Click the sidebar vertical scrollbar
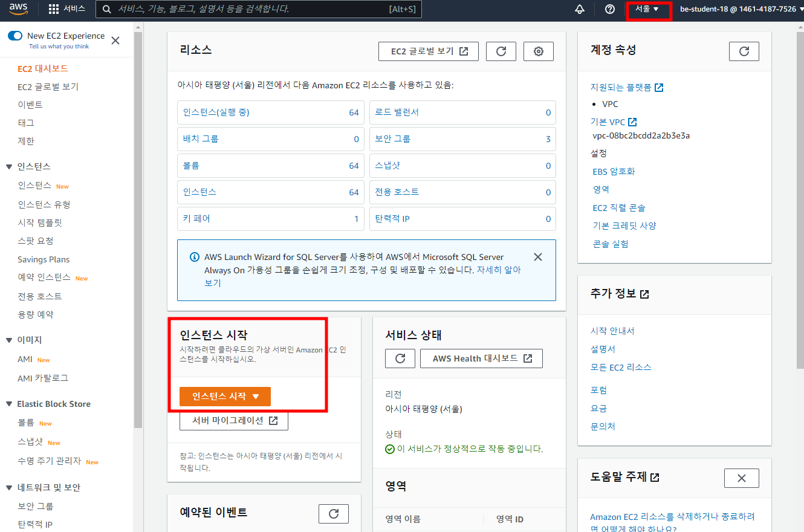This screenshot has width=804, height=532. coord(138,230)
